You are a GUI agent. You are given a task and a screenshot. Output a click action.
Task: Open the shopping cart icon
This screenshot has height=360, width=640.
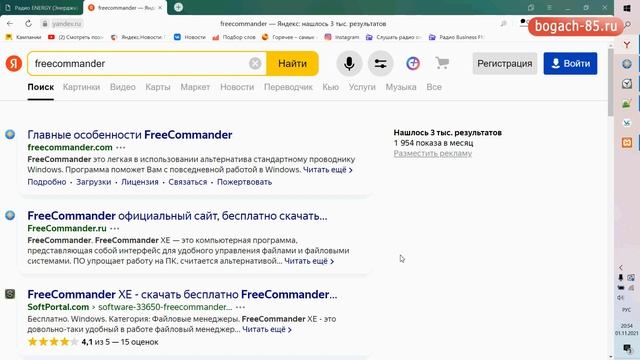tap(442, 63)
